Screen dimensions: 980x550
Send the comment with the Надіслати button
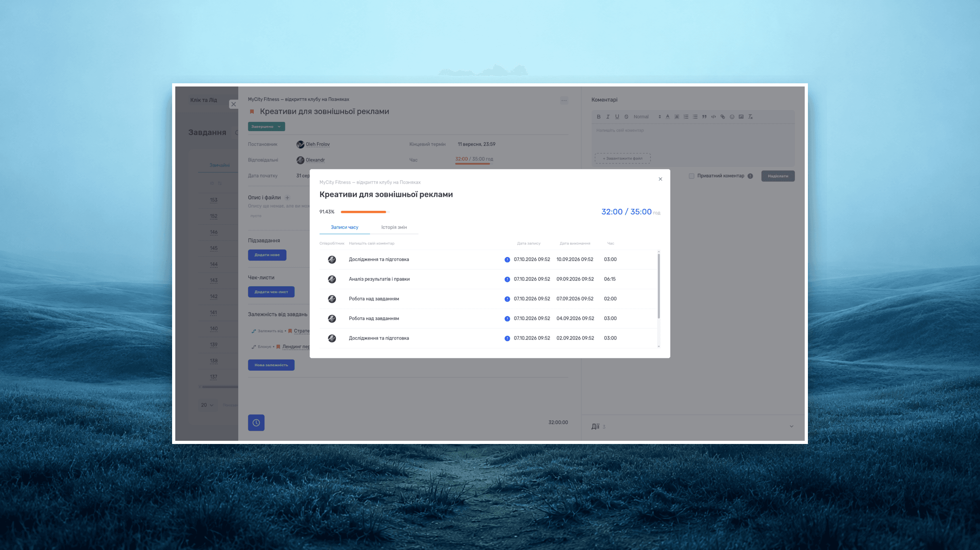[x=778, y=176]
